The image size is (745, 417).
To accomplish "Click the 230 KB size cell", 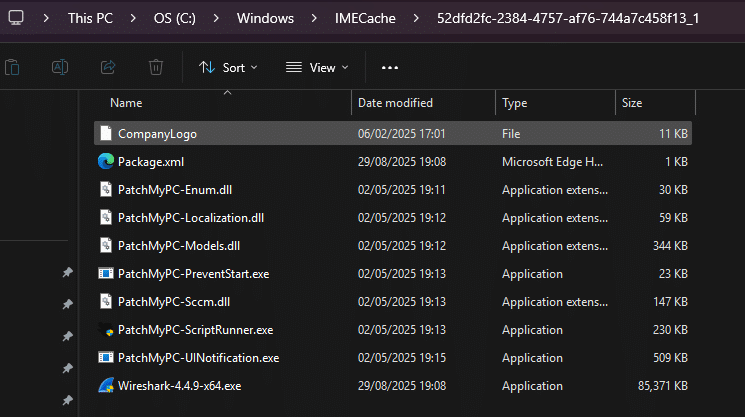I will [670, 330].
